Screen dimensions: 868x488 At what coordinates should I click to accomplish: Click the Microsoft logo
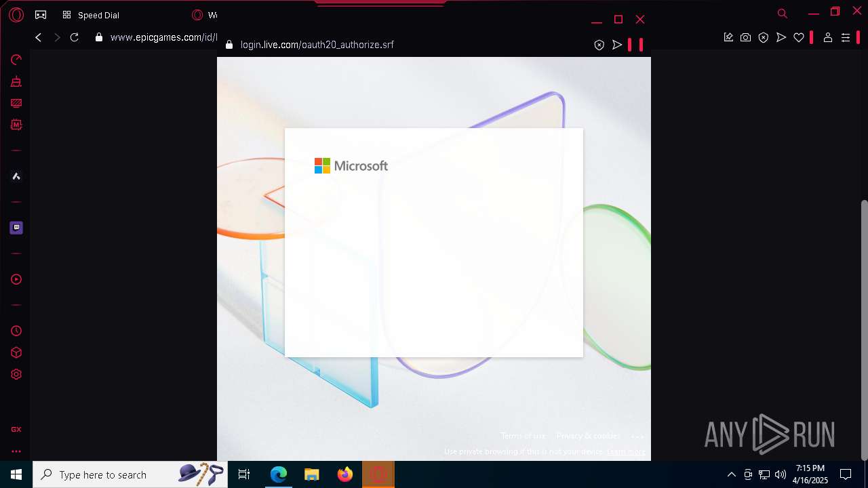351,166
